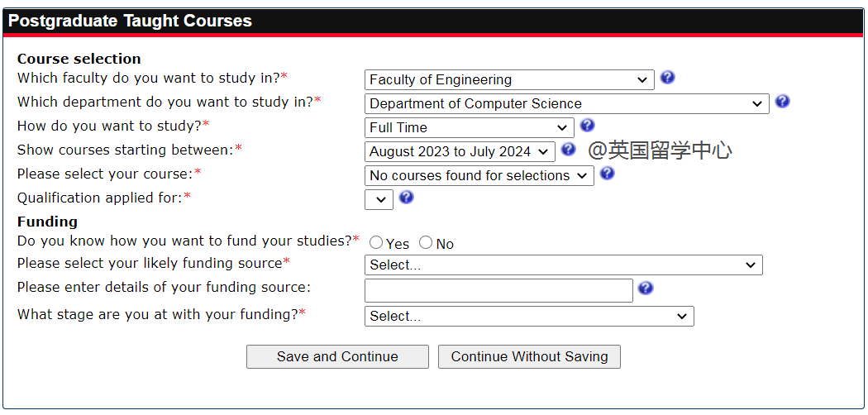
Task: Open the likely funding source dropdown
Action: 563,265
